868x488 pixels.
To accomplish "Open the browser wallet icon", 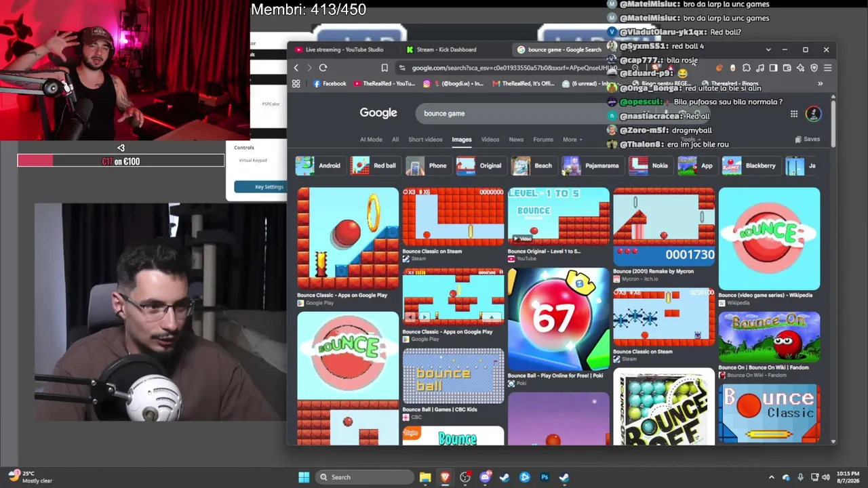I will pyautogui.click(x=787, y=68).
